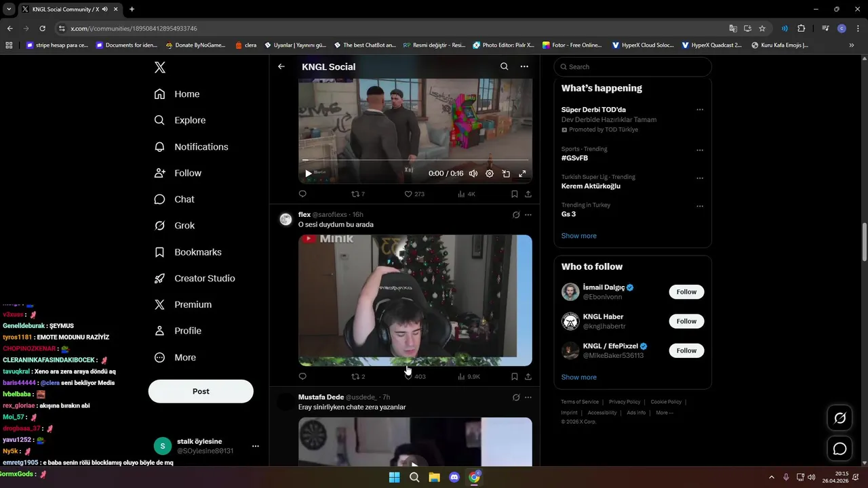Open flex's Minik video thumbnail
Screen dimensions: 868x488
415,300
